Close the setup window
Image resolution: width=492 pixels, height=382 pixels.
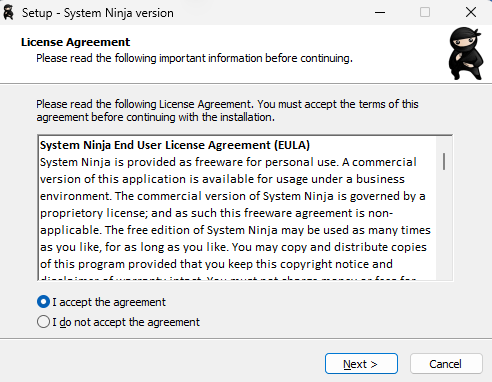471,13
